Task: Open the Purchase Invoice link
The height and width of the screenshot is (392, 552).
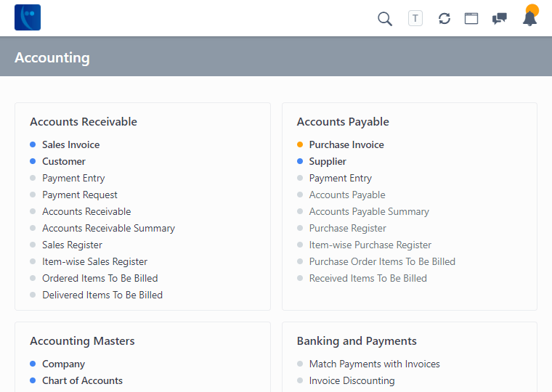Action: 346,144
